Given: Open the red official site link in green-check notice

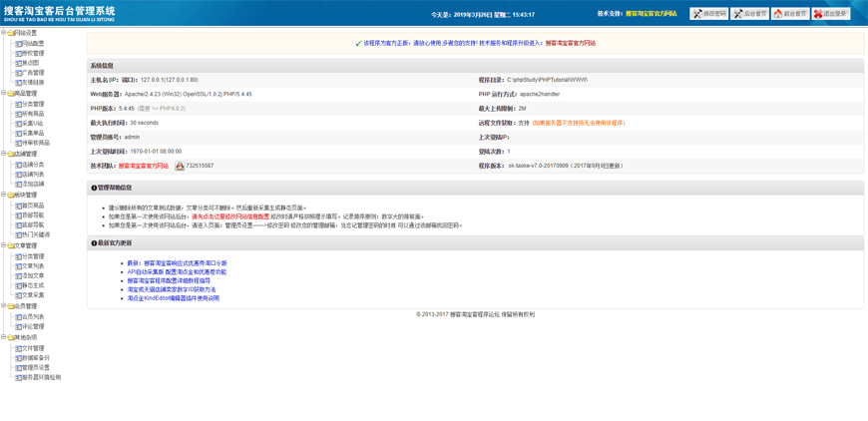Looking at the screenshot, I should tap(570, 43).
